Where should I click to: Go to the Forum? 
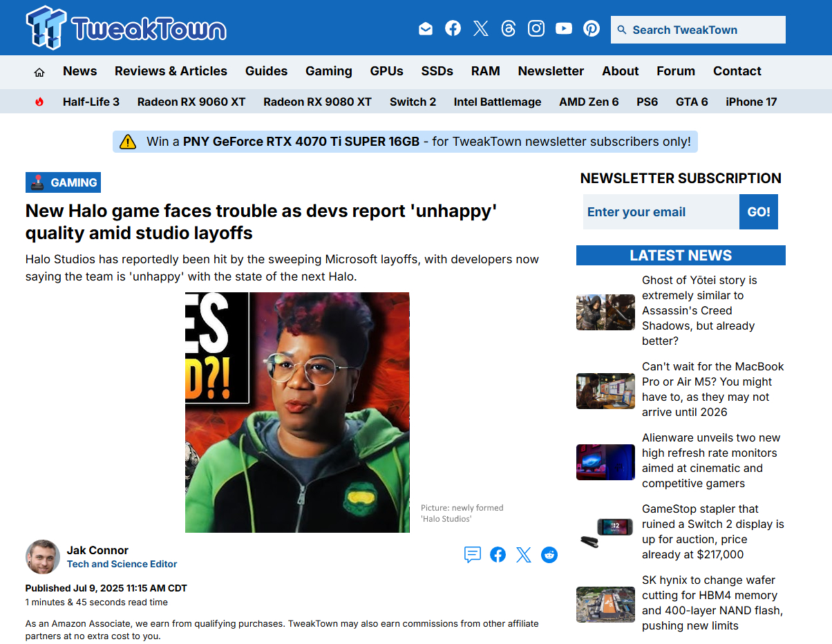tap(676, 71)
